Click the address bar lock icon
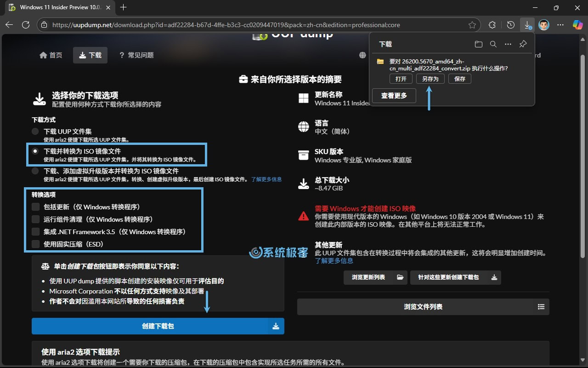The image size is (588, 368). [44, 25]
